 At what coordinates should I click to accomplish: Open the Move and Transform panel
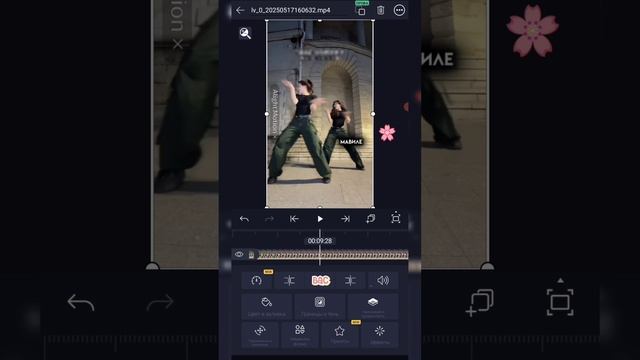coord(260,335)
